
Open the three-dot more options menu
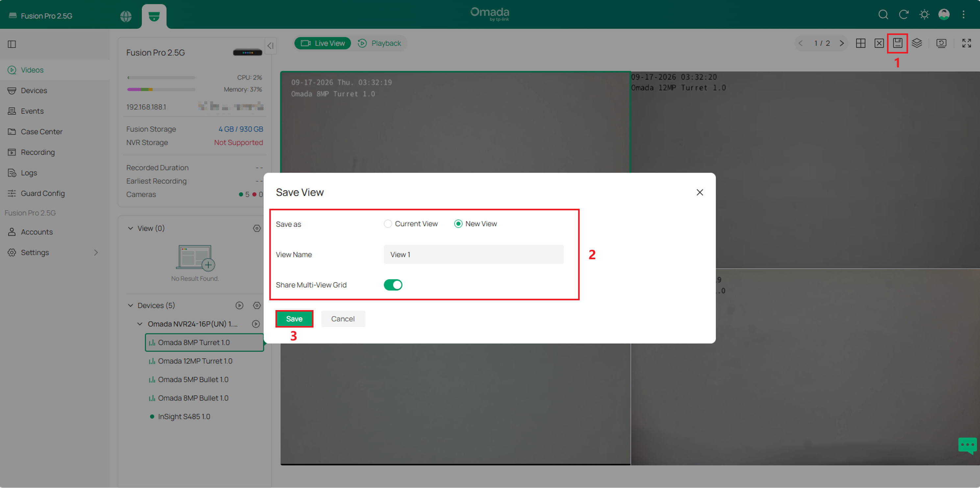[963, 14]
